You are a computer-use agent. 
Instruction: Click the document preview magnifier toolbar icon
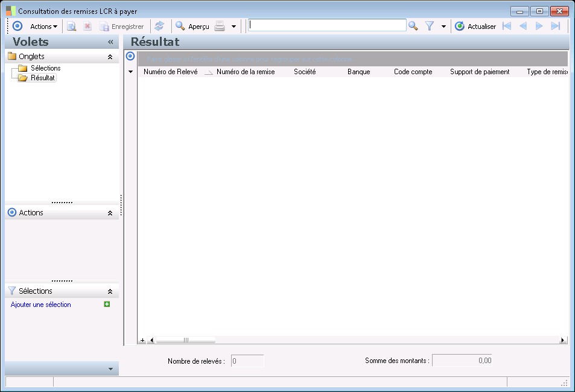click(71, 27)
